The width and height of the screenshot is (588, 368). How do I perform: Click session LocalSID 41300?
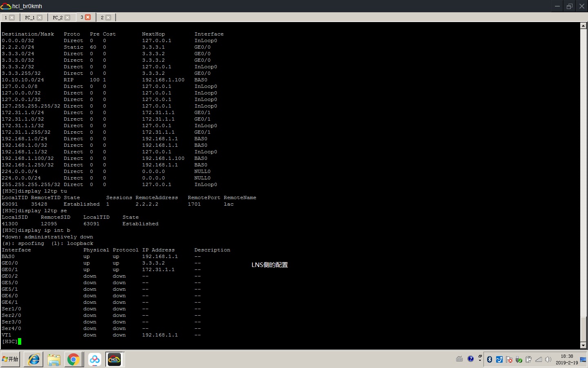pyautogui.click(x=10, y=224)
